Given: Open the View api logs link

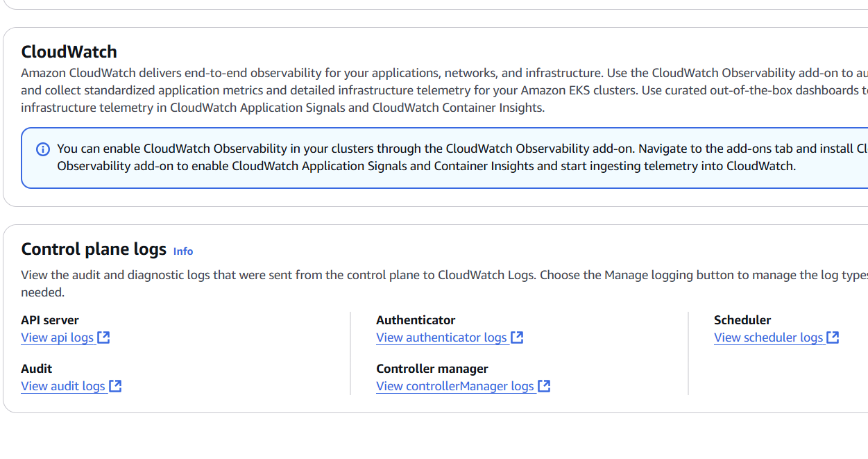Looking at the screenshot, I should coord(57,337).
